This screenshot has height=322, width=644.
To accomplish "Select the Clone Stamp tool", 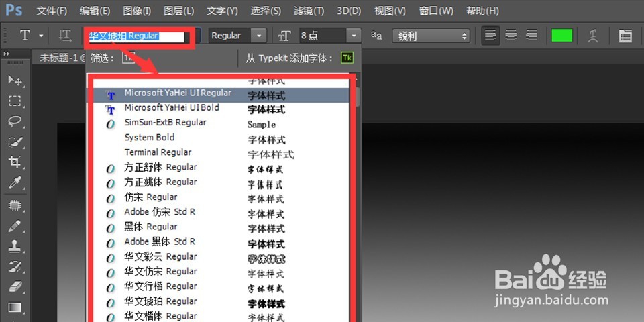I will point(15,246).
